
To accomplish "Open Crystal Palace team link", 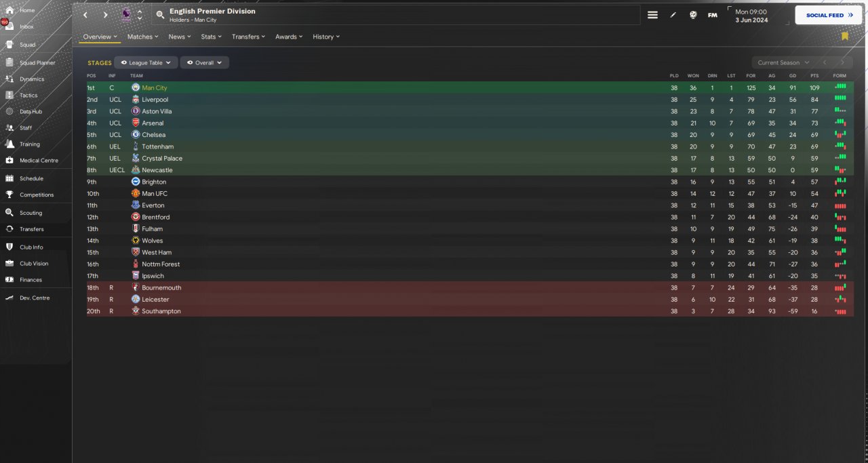I will (162, 158).
